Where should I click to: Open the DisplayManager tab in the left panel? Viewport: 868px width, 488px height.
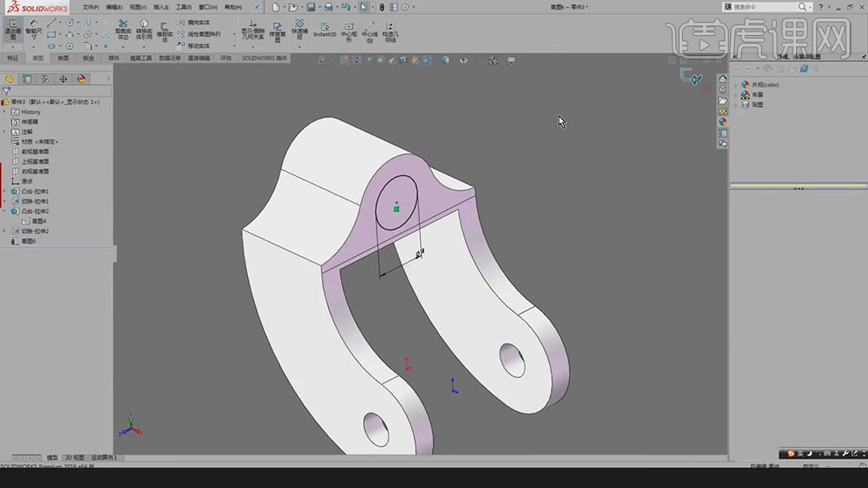click(82, 79)
